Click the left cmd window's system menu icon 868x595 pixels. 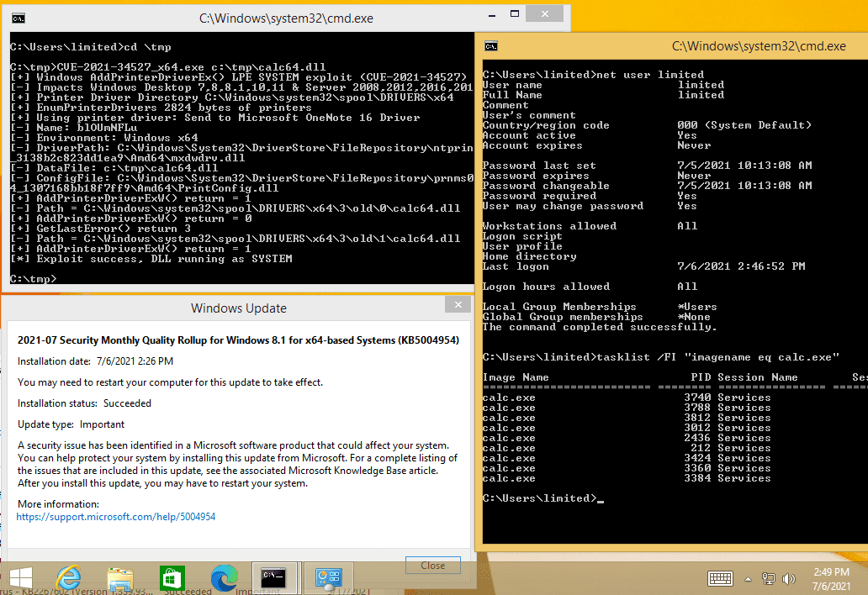coord(19,18)
